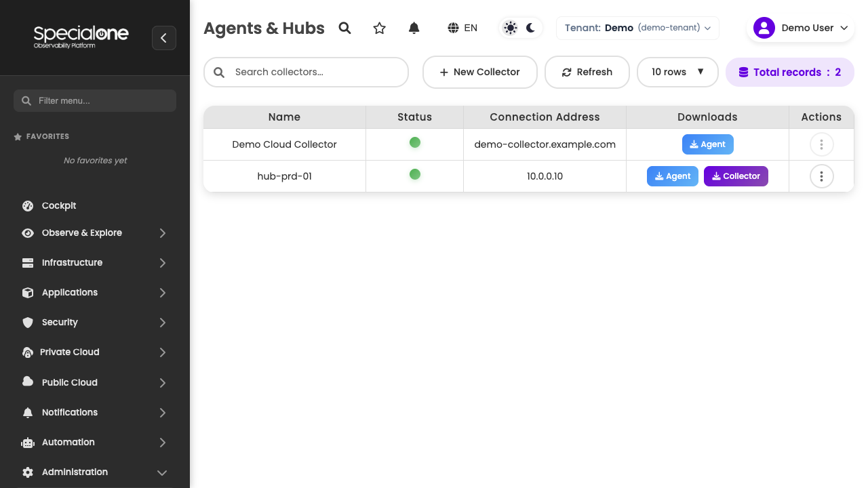The width and height of the screenshot is (868, 488).
Task: Expand the sidebar Notifications chevron
Action: pos(163,413)
